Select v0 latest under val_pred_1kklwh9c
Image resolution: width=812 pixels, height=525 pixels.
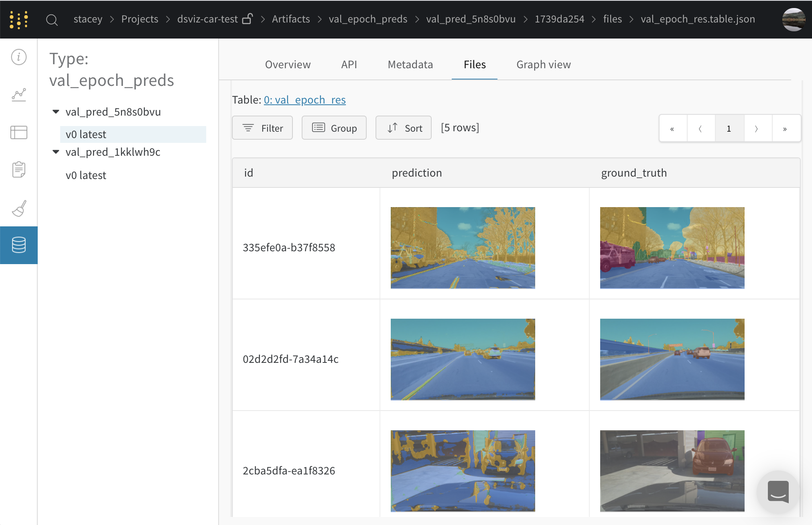click(x=86, y=175)
